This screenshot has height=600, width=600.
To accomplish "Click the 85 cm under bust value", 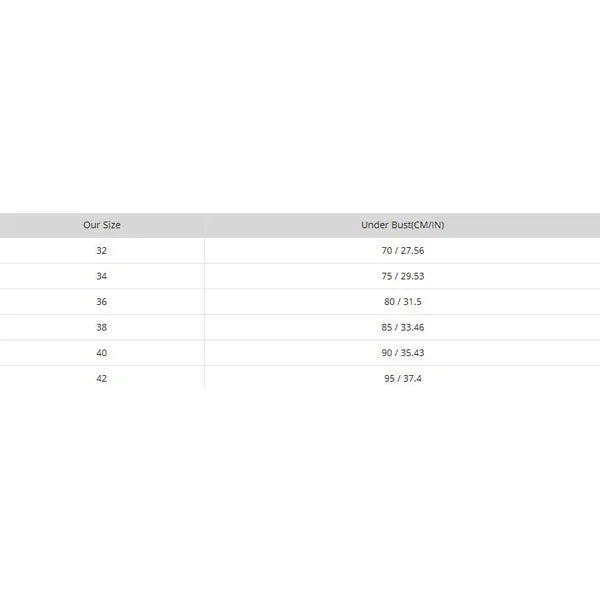I will coord(386,327).
